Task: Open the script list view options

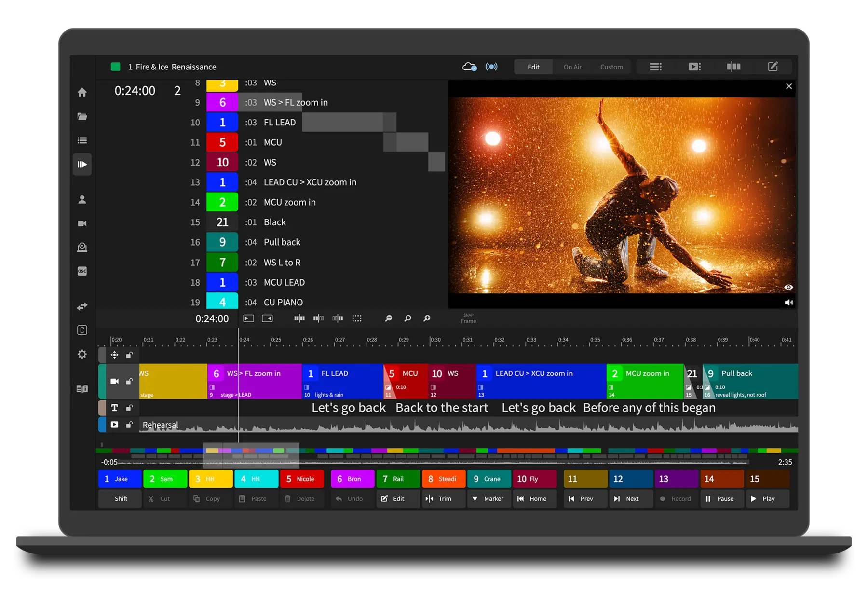Action: click(x=655, y=67)
